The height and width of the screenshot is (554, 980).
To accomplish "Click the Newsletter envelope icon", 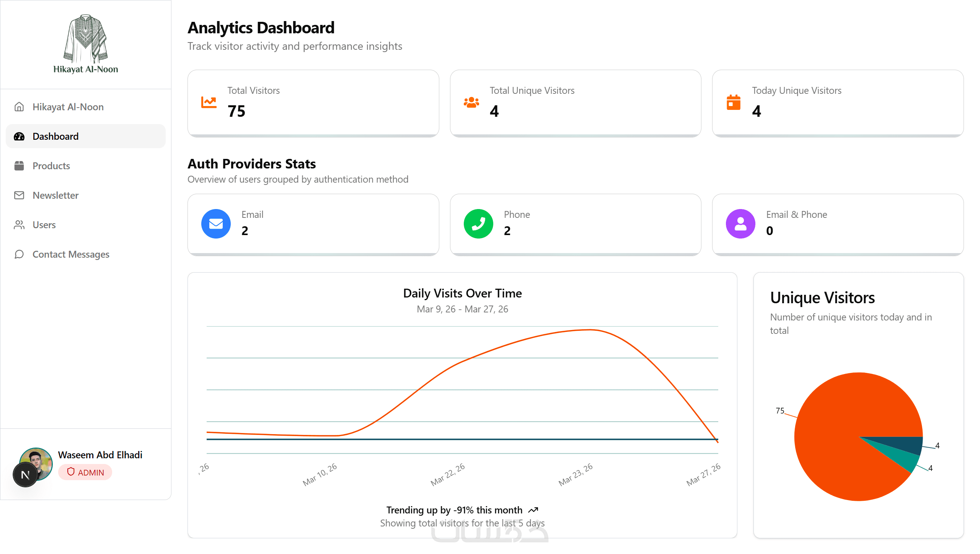I will coord(19,195).
